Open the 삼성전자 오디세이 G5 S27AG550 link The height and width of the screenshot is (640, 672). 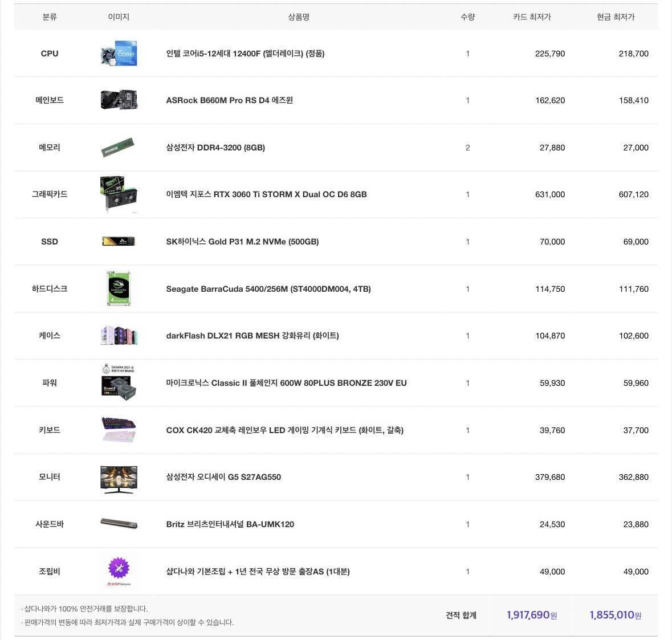[x=223, y=477]
